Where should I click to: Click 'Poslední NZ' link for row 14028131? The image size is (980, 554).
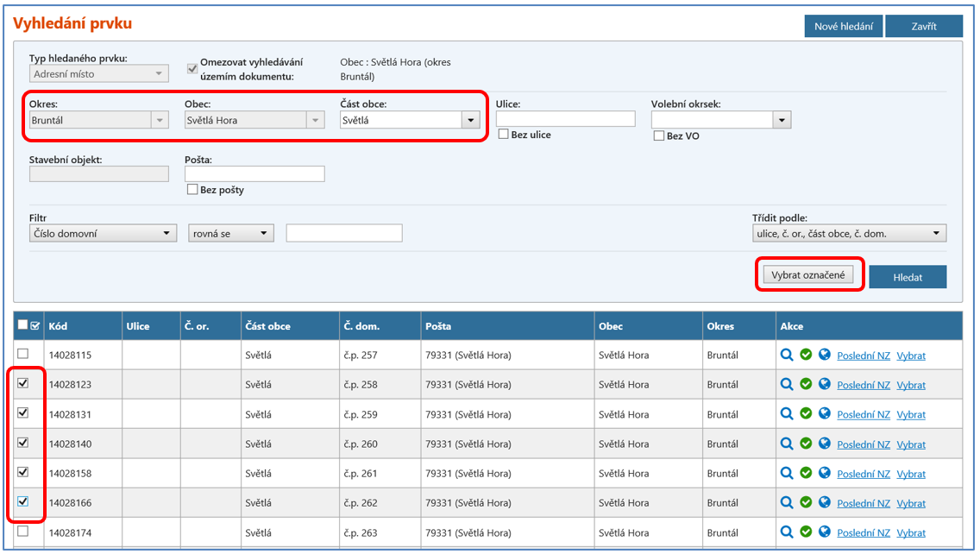(864, 415)
